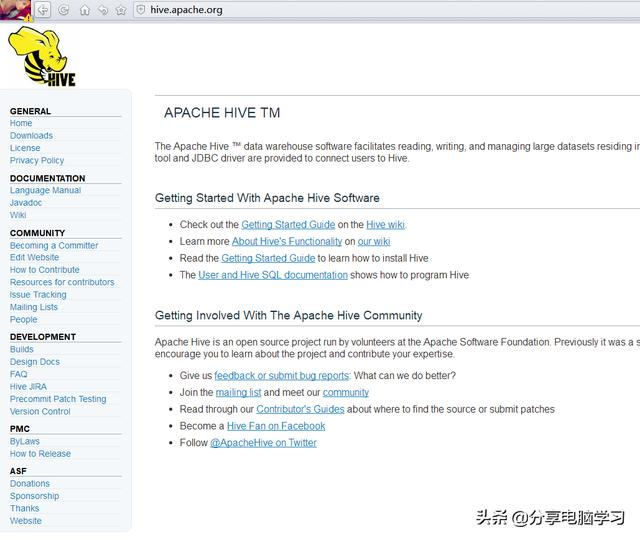Viewport: 640px width, 540px height.
Task: Open the People sidebar link
Action: click(23, 320)
